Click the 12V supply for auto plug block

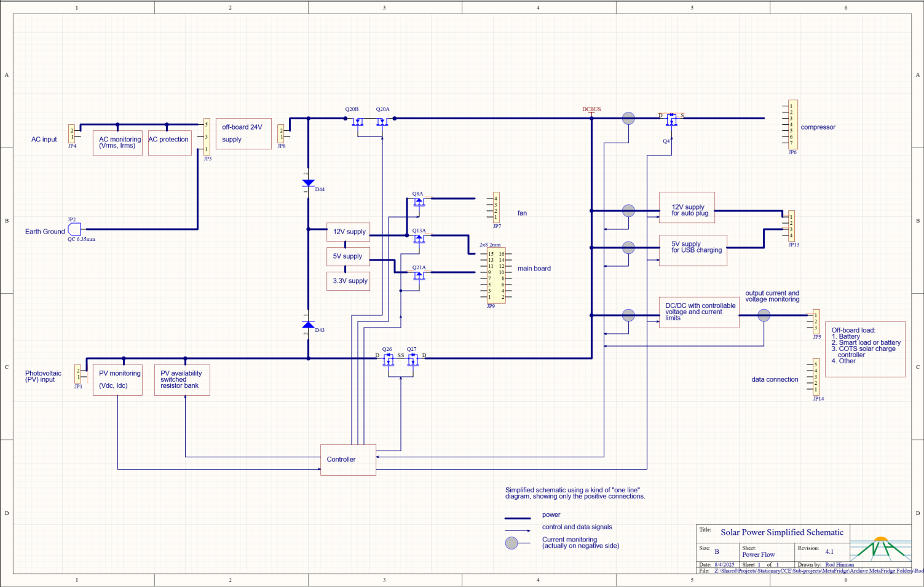[687, 208]
